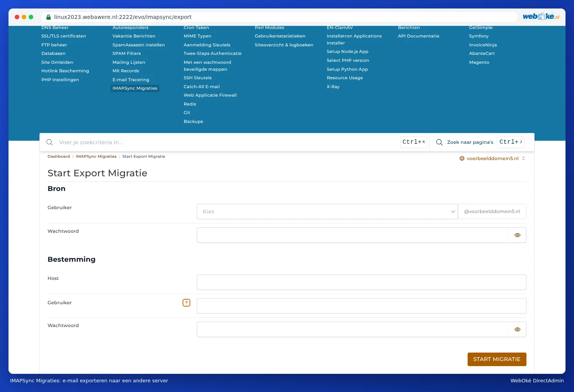The image size is (574, 392).
Task: Open Web Applicatie Firewall page
Action: point(210,95)
